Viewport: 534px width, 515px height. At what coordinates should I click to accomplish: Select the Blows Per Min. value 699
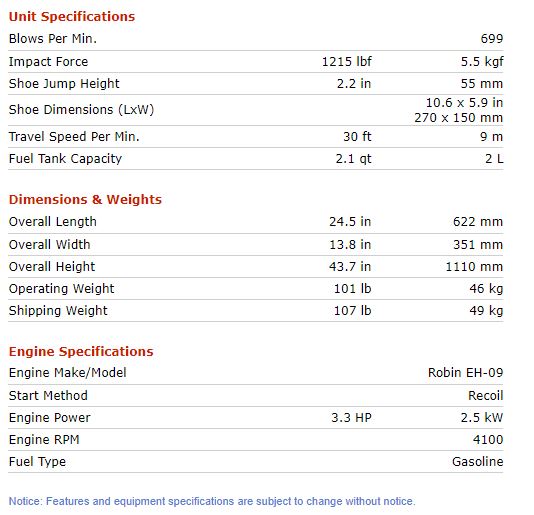click(x=491, y=38)
